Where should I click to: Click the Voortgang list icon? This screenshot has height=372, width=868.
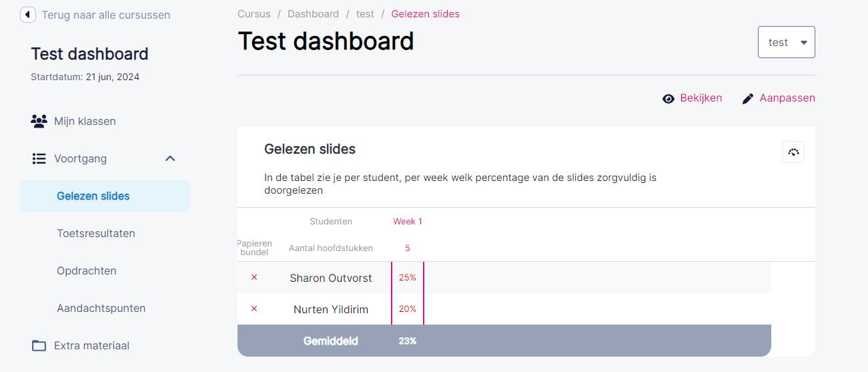click(39, 158)
